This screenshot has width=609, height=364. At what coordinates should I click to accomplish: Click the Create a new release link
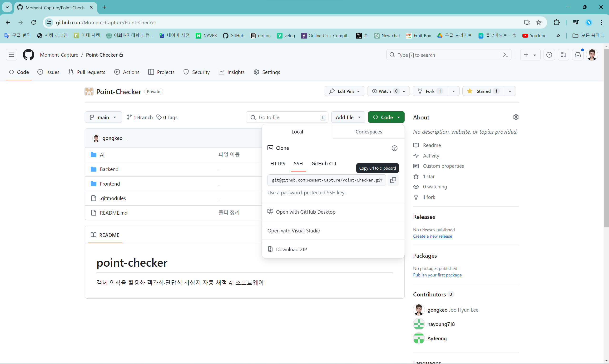pyautogui.click(x=432, y=236)
